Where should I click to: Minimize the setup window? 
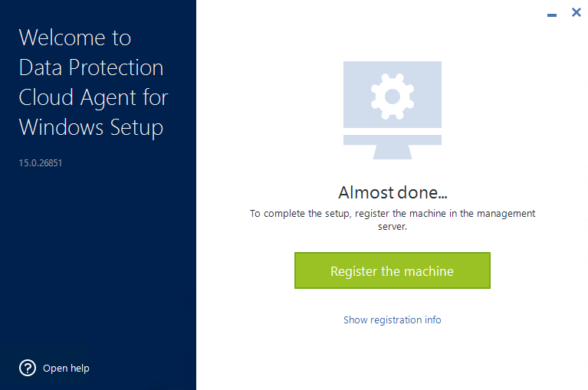552,15
